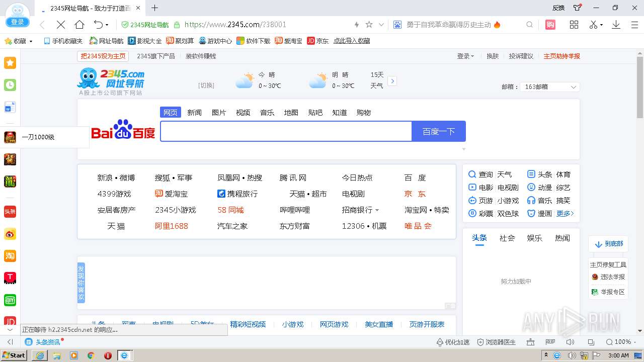Image resolution: width=644 pixels, height=362 pixels.
Task: Open sidebar Taobao icon
Action: pos(10,256)
